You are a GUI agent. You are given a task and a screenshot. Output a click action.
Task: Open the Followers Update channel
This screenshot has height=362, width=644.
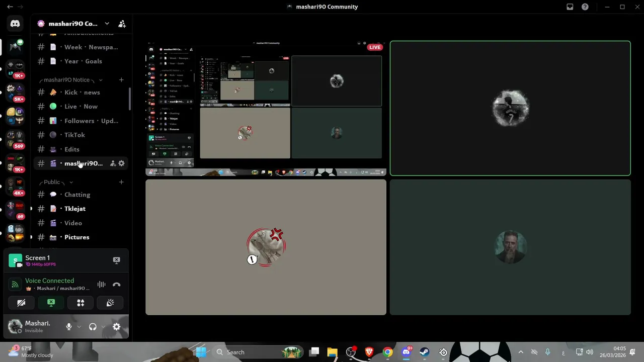(x=80, y=121)
